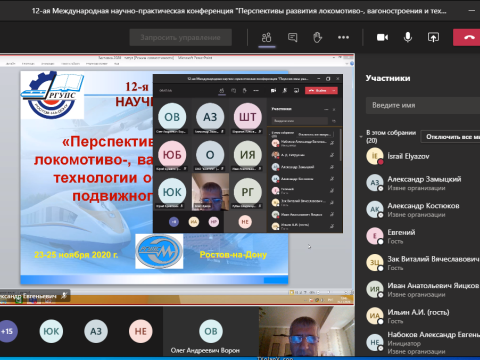Click the ИА avatar in participants list
Image resolution: width=480 pixels, height=360 pixels.
pyautogui.click(x=375, y=316)
